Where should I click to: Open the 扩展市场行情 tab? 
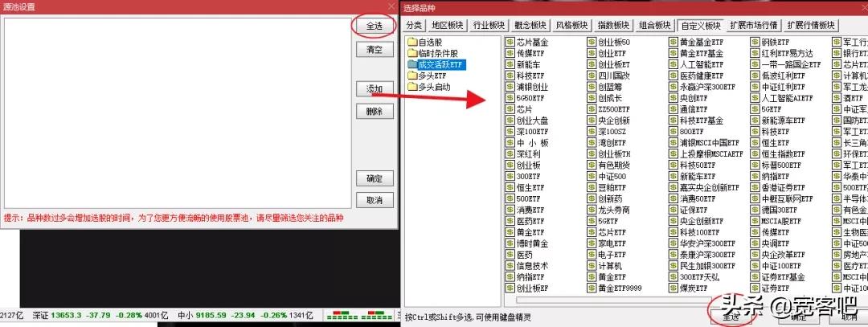pos(753,26)
